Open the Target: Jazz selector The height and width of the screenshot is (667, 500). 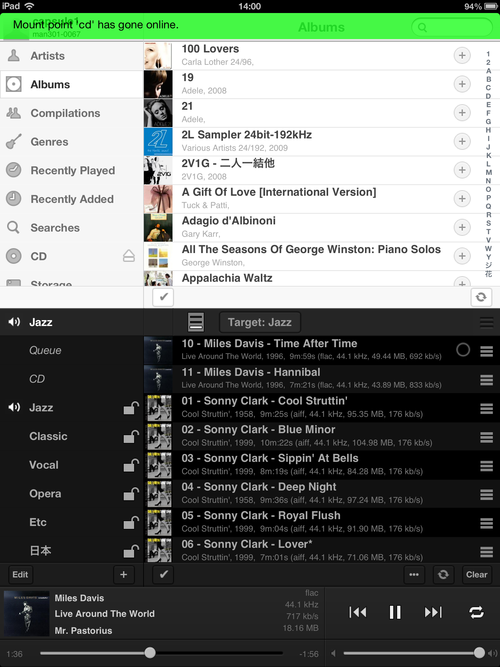click(x=260, y=322)
